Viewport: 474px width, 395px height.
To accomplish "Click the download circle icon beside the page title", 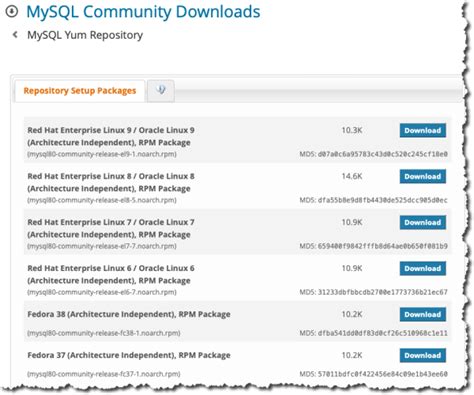I will (12, 12).
